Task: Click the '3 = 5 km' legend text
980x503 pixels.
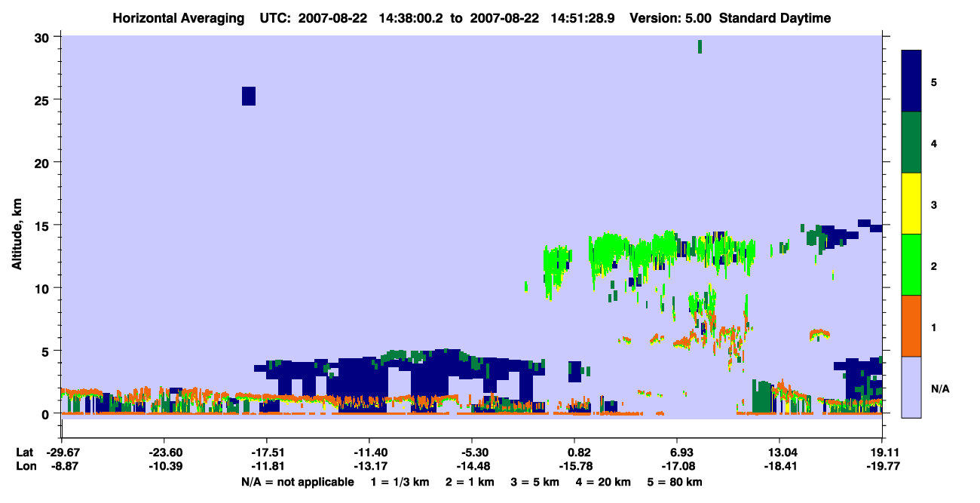Action: 535,482
